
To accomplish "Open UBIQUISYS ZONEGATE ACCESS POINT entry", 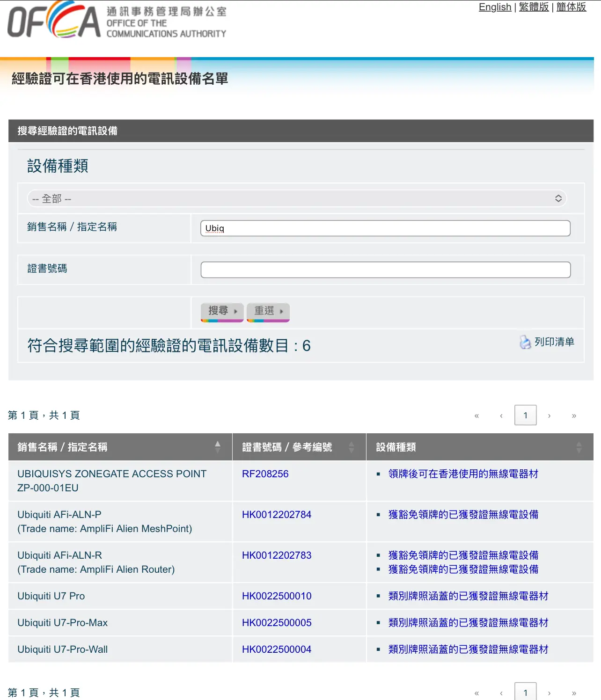I will coord(112,481).
